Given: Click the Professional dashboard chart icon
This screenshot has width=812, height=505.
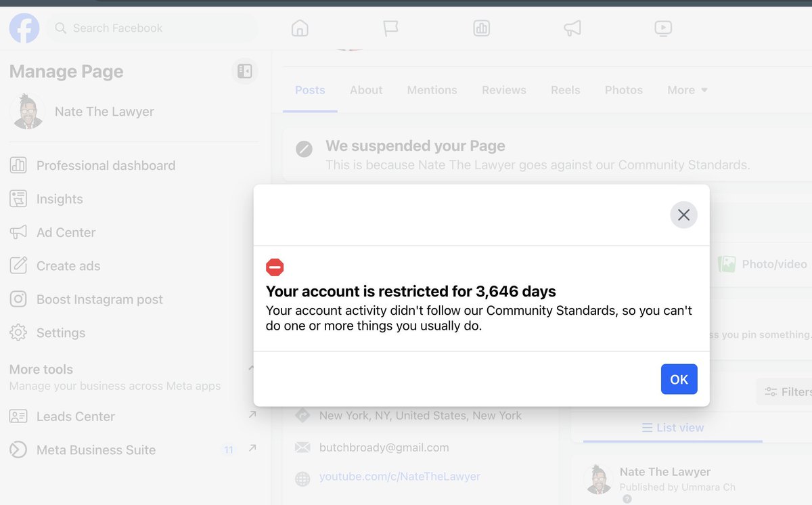Looking at the screenshot, I should click(x=18, y=165).
